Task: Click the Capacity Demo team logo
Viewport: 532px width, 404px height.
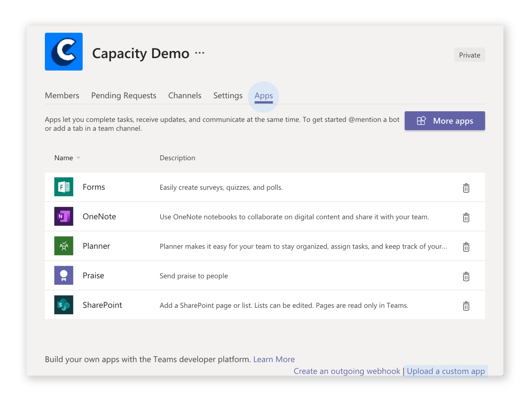Action: (64, 52)
